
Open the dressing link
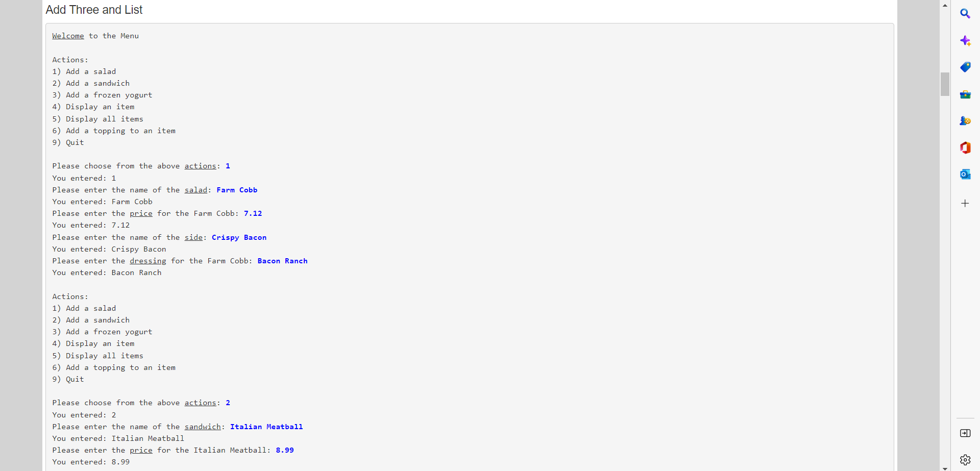(148, 261)
